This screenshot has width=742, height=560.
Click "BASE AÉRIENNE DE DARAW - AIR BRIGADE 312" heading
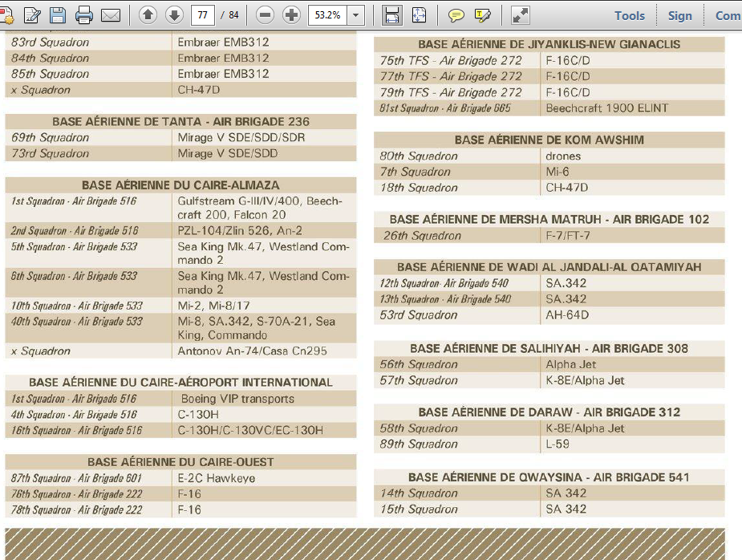(x=549, y=412)
